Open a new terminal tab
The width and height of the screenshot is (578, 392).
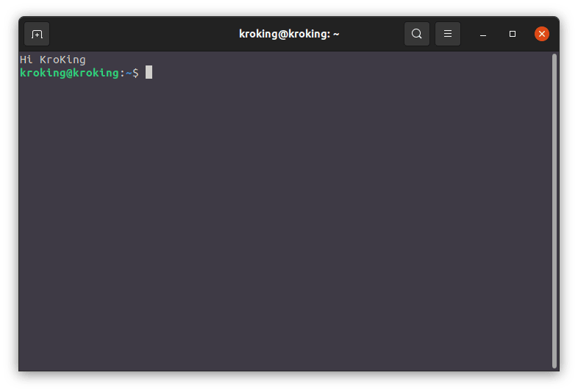coord(37,34)
